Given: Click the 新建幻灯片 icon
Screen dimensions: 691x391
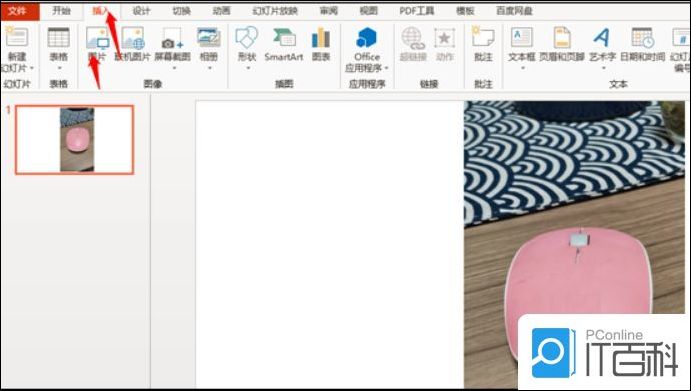Looking at the screenshot, I should click(16, 37).
